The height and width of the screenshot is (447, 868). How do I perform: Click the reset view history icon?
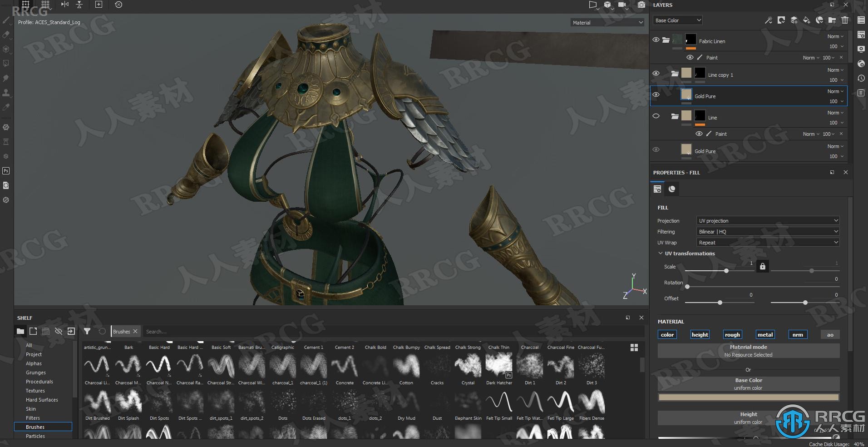(x=118, y=5)
